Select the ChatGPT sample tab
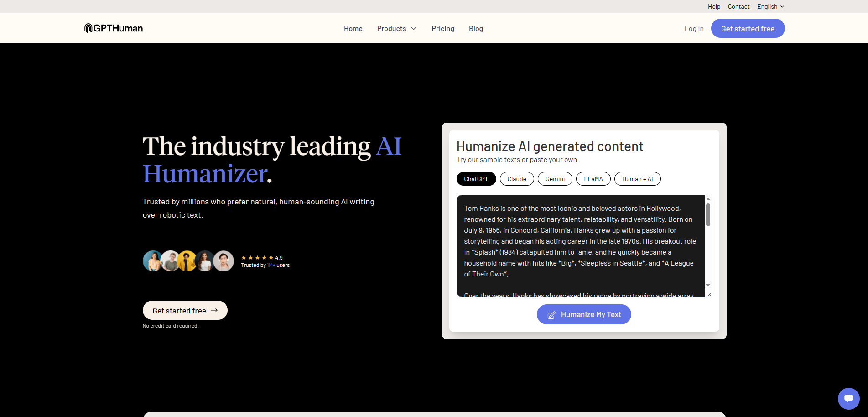Viewport: 868px width, 417px height. [x=476, y=179]
